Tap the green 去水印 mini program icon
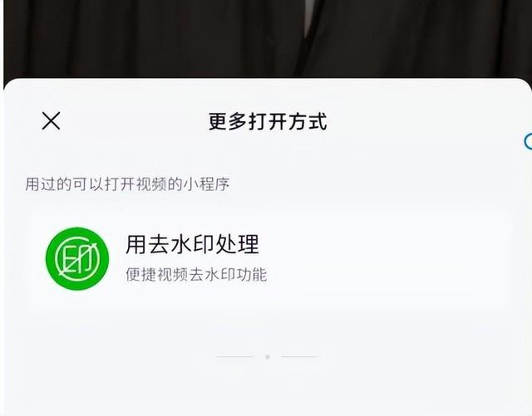532x416 pixels. point(77,259)
